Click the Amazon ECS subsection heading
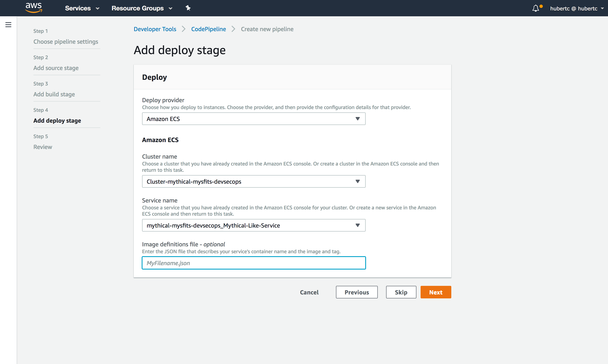The image size is (608, 364). pyautogui.click(x=160, y=140)
